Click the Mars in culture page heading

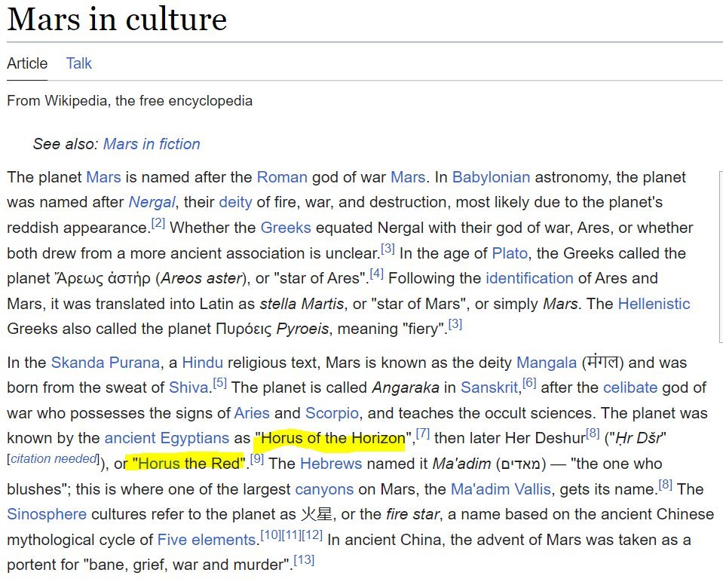pos(117,20)
